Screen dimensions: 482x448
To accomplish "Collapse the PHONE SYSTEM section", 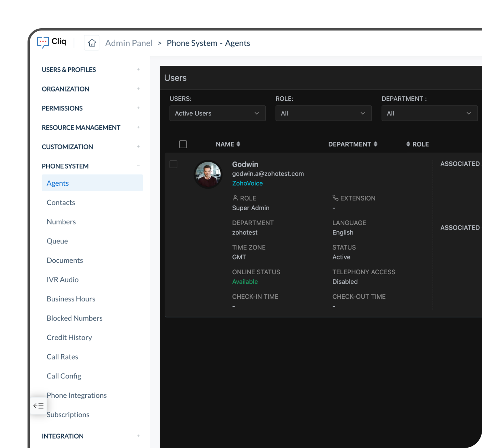I will (138, 166).
